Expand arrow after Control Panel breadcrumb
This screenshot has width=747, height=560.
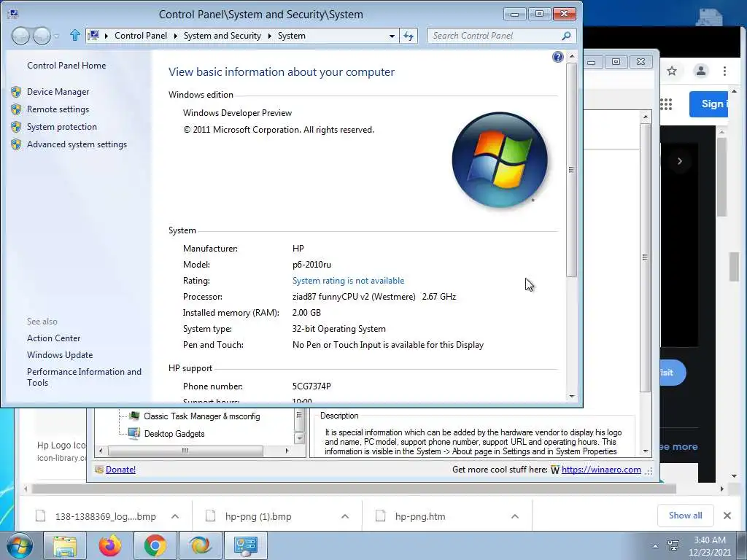(175, 36)
